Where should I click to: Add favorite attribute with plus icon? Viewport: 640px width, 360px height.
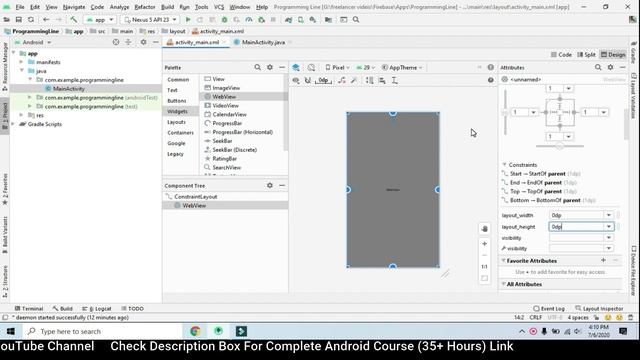(x=603, y=260)
